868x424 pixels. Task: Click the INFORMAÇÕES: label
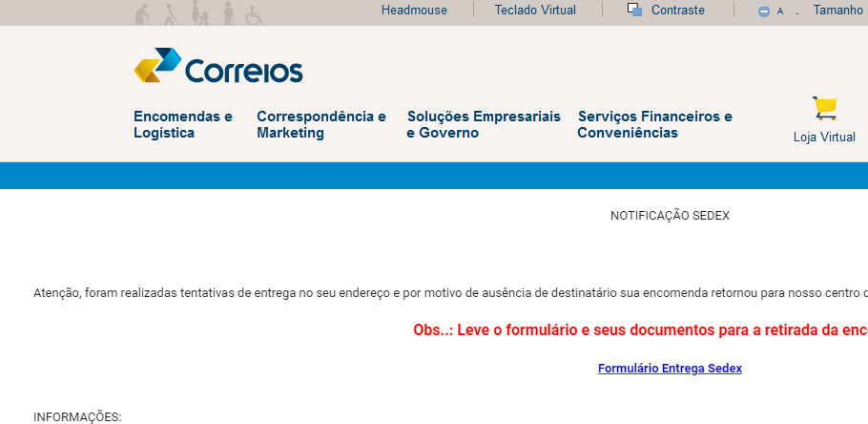pos(77,417)
